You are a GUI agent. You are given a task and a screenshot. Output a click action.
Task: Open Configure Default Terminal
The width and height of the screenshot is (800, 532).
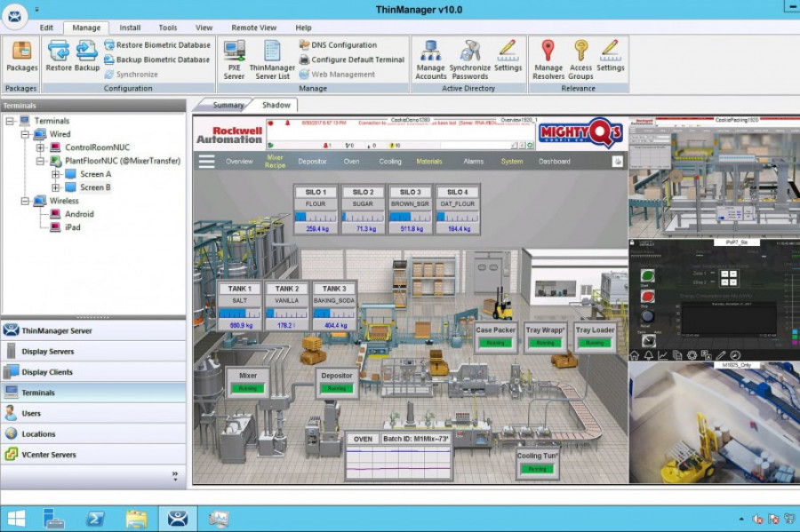coord(351,60)
